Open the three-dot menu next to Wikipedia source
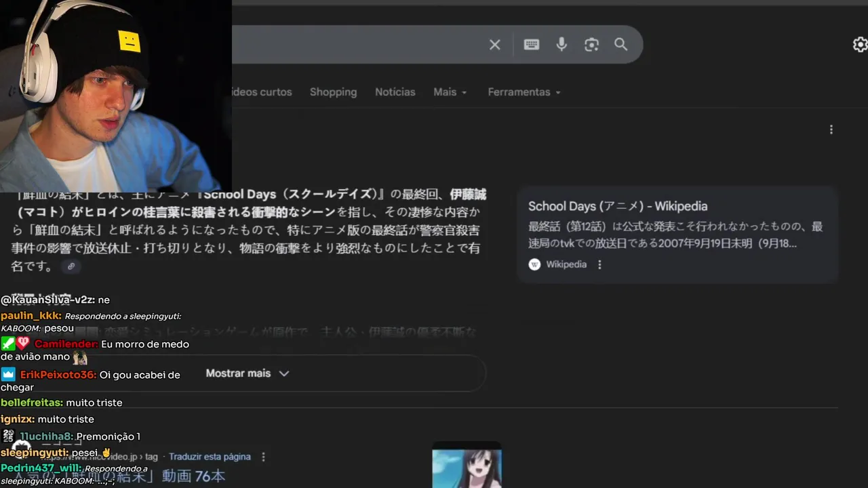The image size is (868, 488). pos(599,264)
